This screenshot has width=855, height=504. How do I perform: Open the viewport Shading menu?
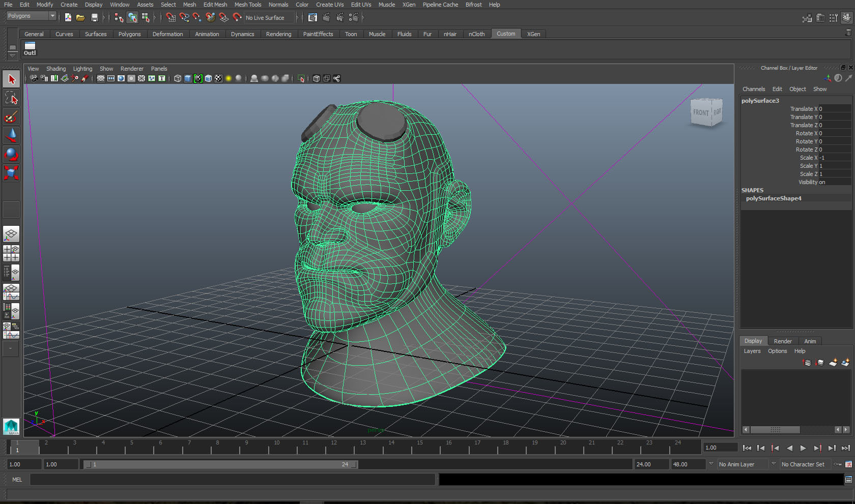(56, 69)
